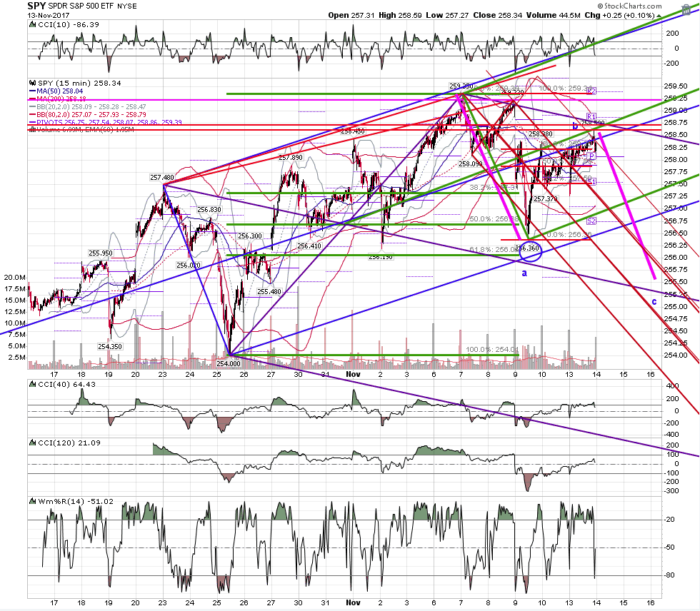Click the 257.890 price label
This screenshot has height=611, width=700.
(291, 158)
